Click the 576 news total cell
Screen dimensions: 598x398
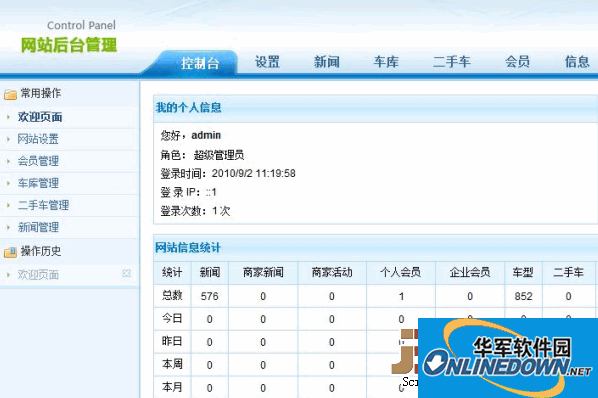(210, 296)
